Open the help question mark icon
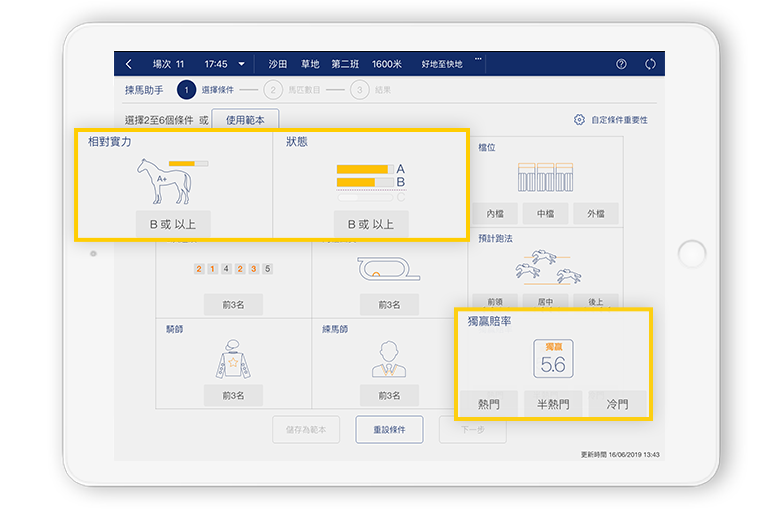 pos(621,64)
